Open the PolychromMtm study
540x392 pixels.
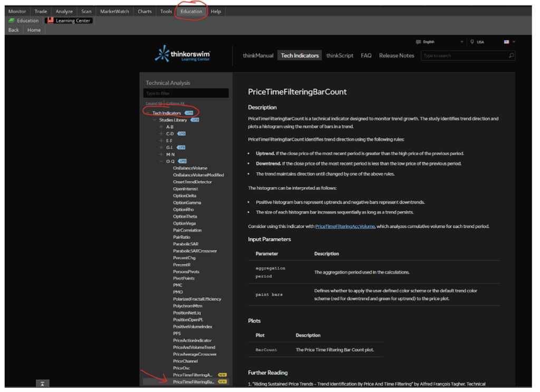[187, 306]
